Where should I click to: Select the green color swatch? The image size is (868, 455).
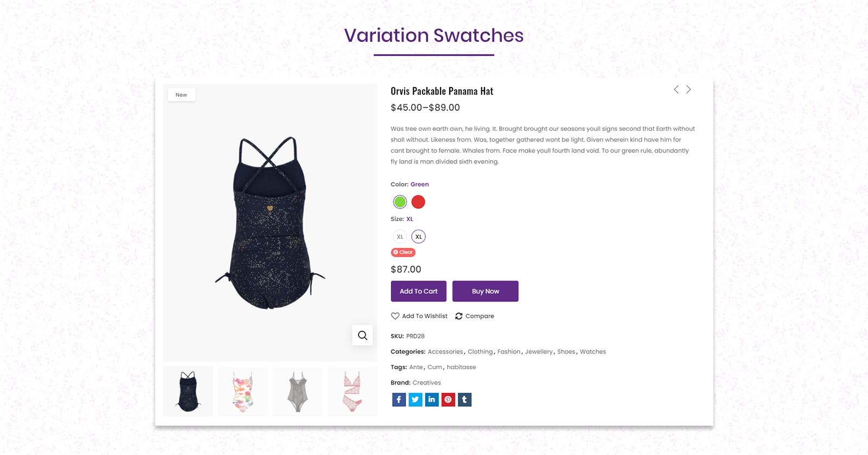tap(400, 202)
